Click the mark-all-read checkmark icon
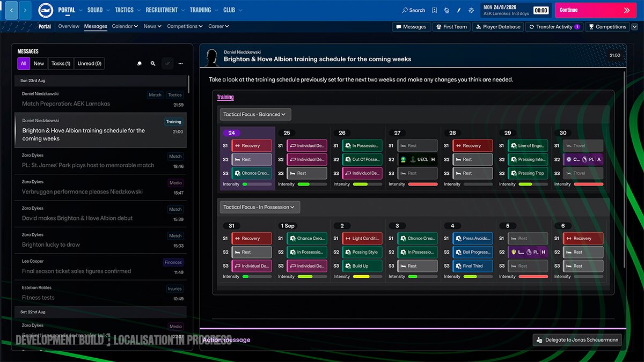The width and height of the screenshot is (644, 362). click(167, 63)
